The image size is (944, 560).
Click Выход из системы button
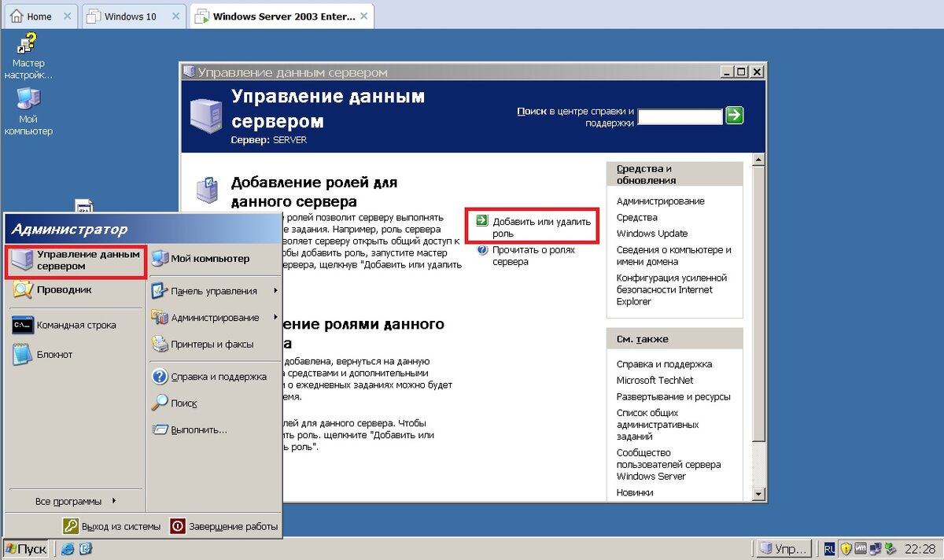(112, 526)
